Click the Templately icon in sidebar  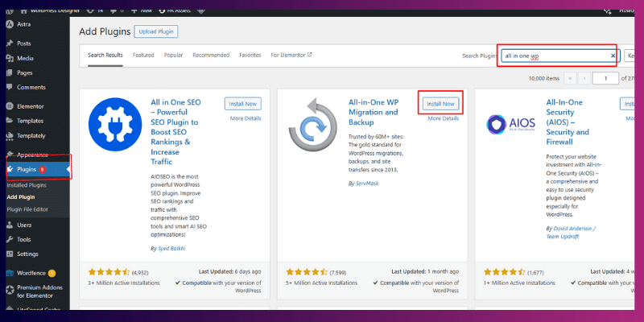[x=10, y=136]
